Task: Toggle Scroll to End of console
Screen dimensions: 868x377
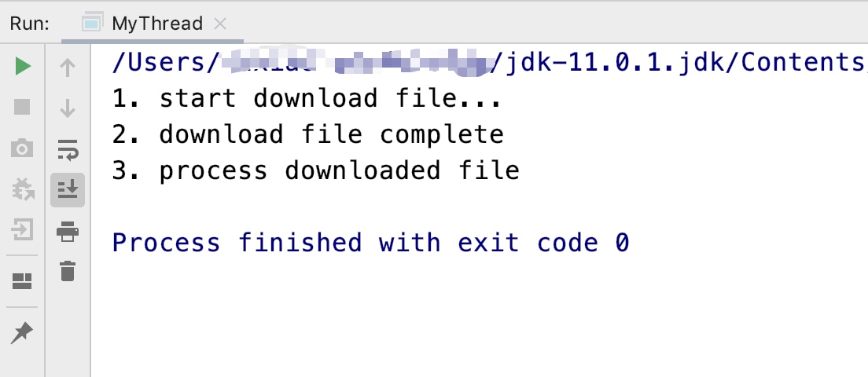Action: 68,190
